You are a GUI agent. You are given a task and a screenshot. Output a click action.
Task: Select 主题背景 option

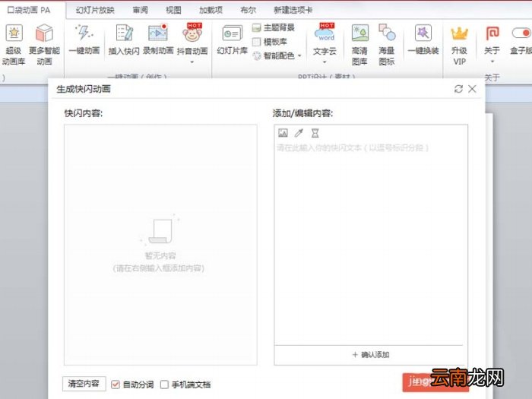coord(274,27)
